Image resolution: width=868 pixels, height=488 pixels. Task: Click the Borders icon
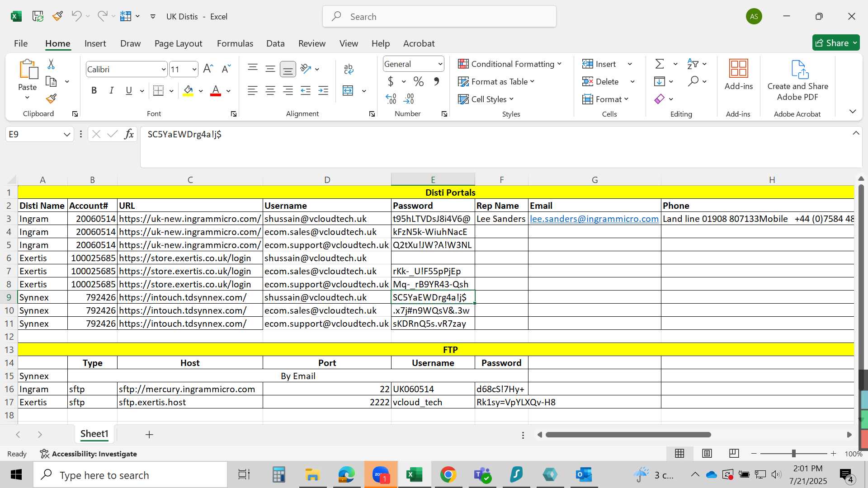tap(158, 90)
